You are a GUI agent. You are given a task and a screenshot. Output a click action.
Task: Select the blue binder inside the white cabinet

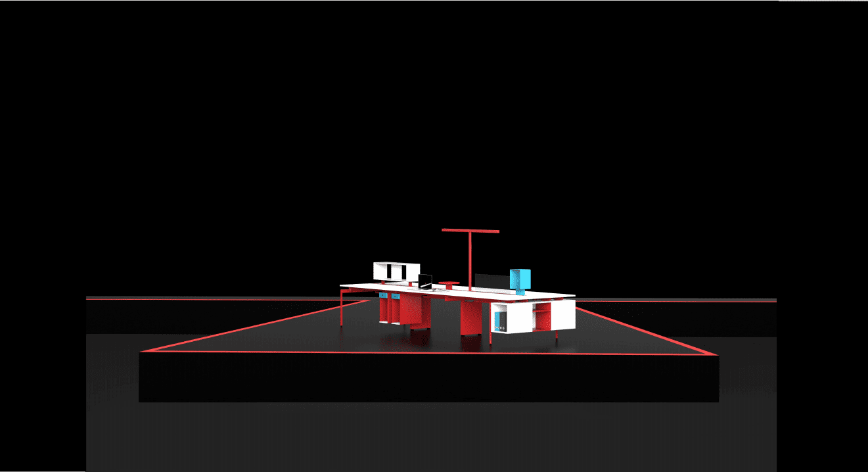496,320
